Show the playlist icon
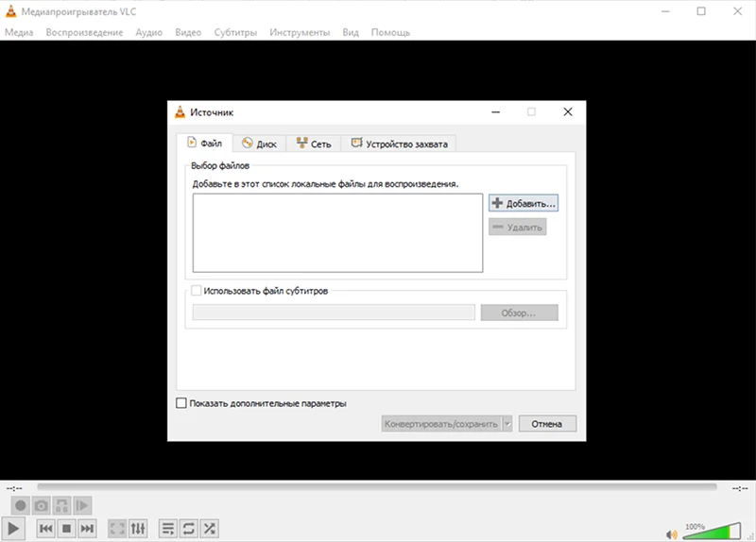756x542 pixels. click(168, 529)
